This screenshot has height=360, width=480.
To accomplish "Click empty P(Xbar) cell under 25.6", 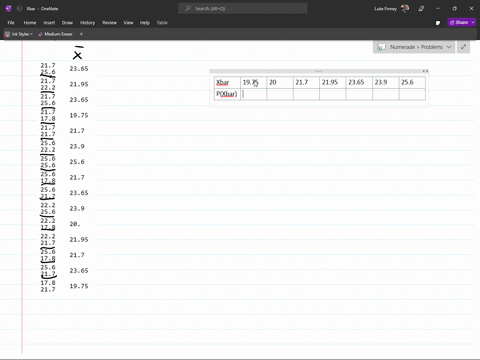I will pos(412,94).
